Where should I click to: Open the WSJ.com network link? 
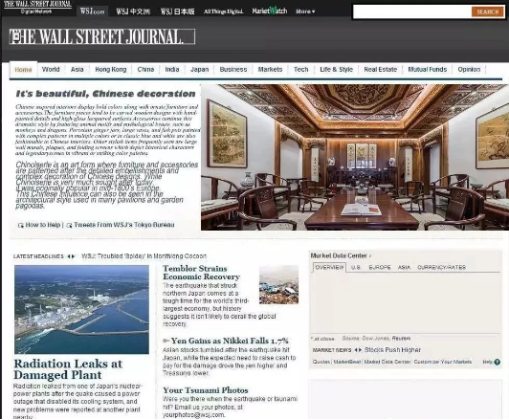(x=93, y=11)
